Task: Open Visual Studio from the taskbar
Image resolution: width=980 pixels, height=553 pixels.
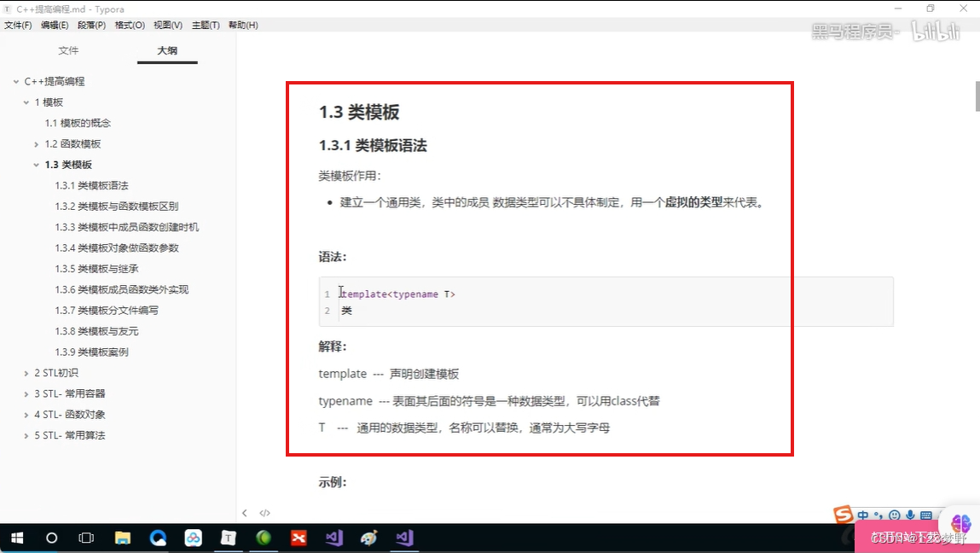Action: pos(403,538)
